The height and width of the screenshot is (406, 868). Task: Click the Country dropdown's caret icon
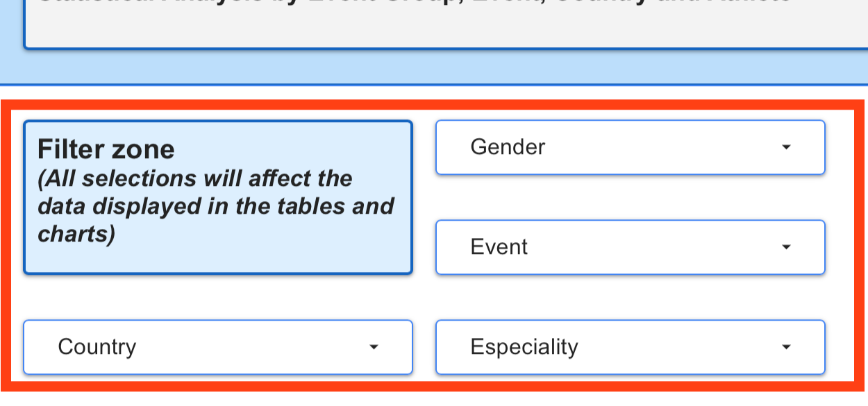click(374, 347)
